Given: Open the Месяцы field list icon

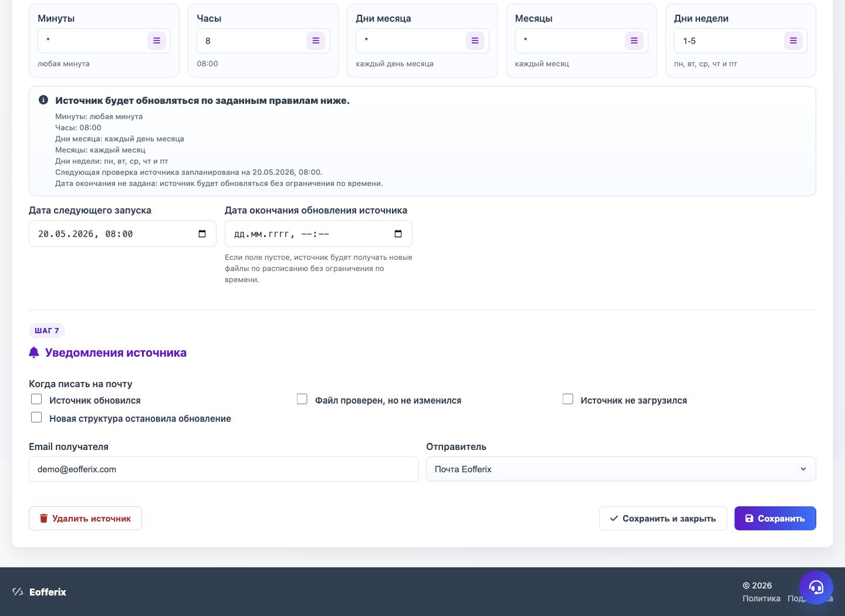Looking at the screenshot, I should coord(634,40).
